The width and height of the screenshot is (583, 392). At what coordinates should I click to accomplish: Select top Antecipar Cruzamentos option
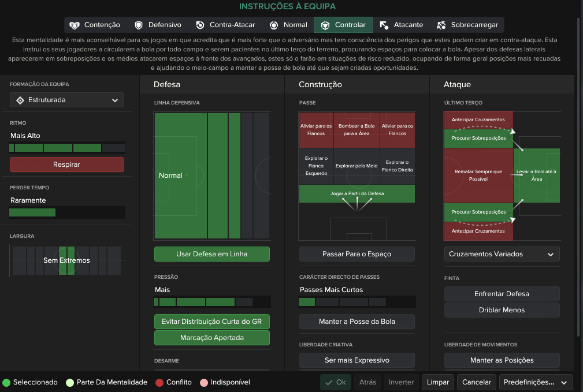pos(478,120)
